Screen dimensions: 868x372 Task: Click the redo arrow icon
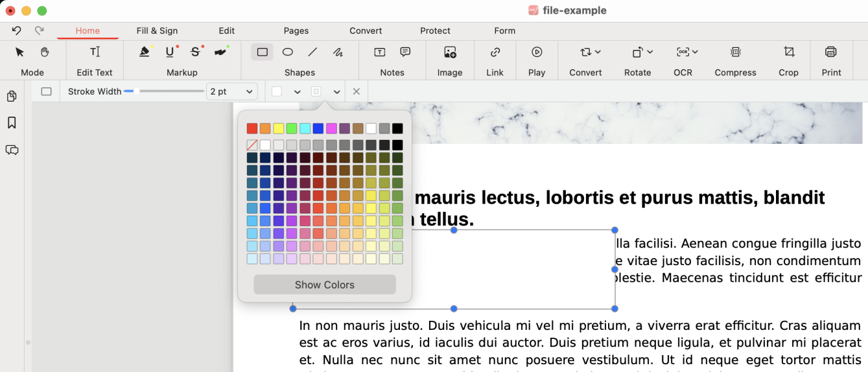pos(40,30)
